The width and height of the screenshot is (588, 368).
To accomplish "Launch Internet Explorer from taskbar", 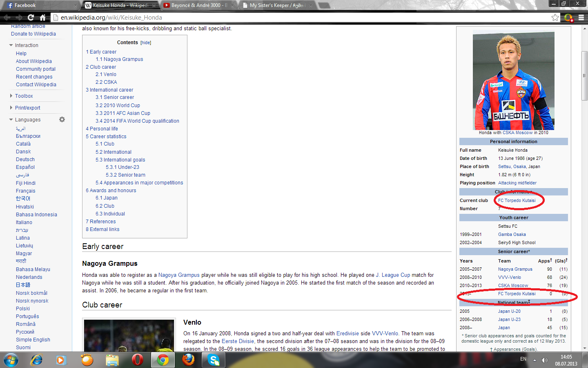I will (37, 360).
